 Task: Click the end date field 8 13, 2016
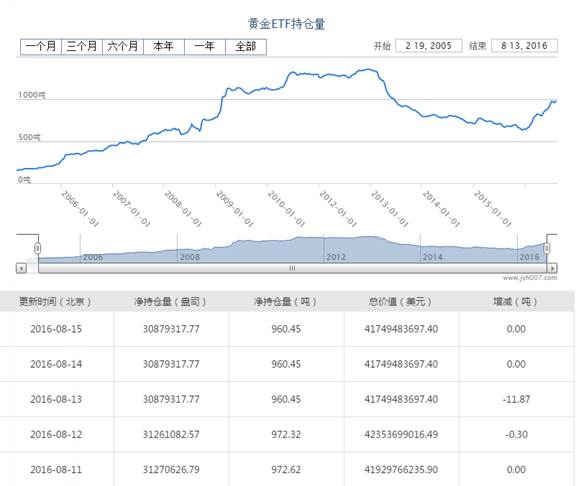[x=524, y=46]
